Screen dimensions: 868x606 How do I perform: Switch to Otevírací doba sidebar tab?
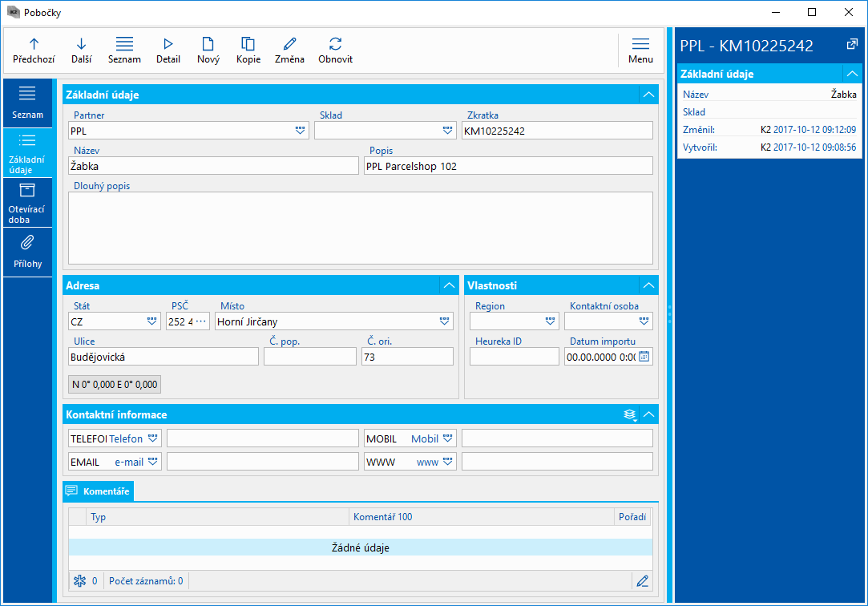click(x=26, y=203)
